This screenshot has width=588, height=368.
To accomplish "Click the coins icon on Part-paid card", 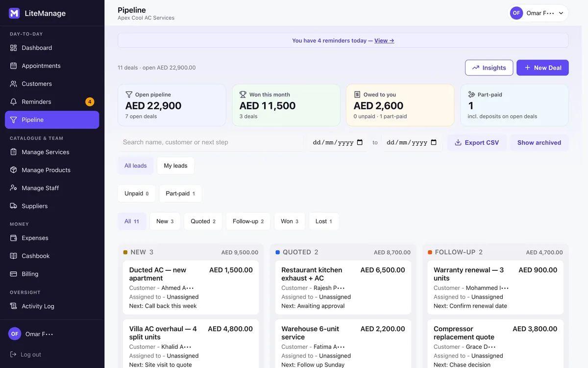I will point(471,95).
